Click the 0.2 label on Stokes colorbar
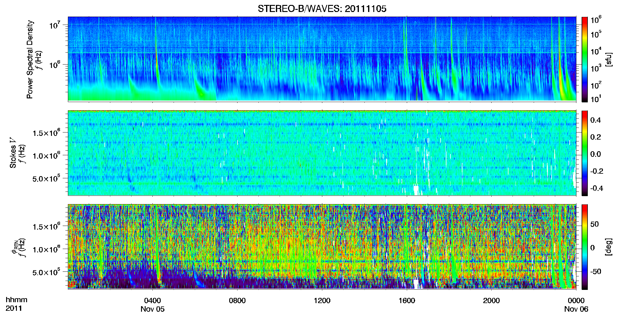The height and width of the screenshot is (332, 644). [596, 137]
